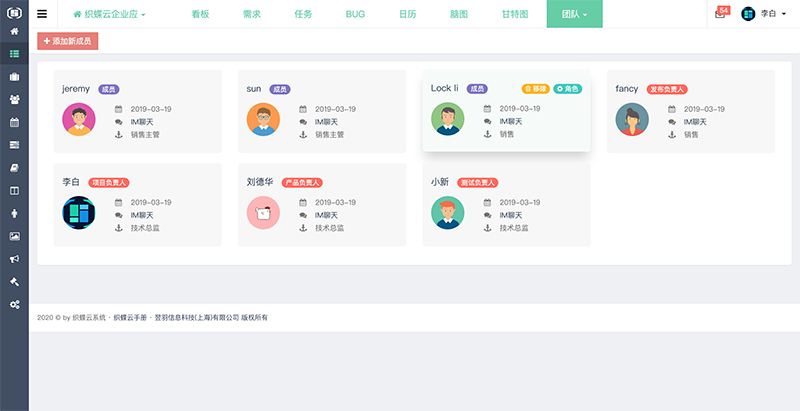Click the anchor icon in 刘德华's card
This screenshot has width=800, height=411.
coord(303,228)
